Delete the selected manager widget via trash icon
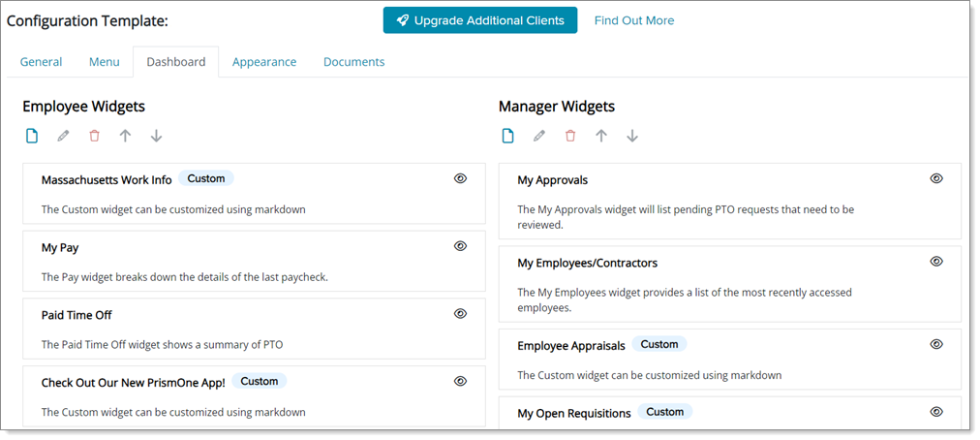Image resolution: width=980 pixels, height=440 pixels. [x=570, y=136]
